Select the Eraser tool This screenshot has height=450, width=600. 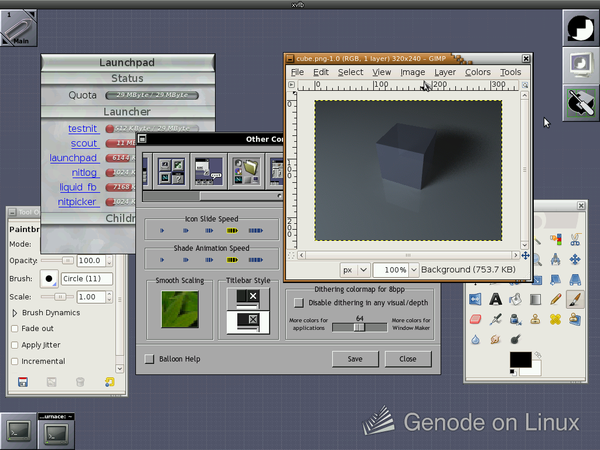click(475, 319)
